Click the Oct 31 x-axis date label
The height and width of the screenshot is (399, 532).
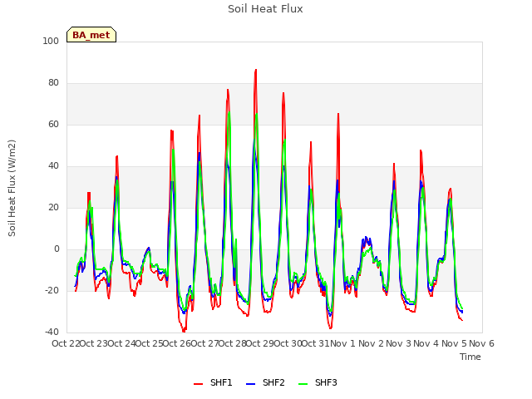coord(316,343)
